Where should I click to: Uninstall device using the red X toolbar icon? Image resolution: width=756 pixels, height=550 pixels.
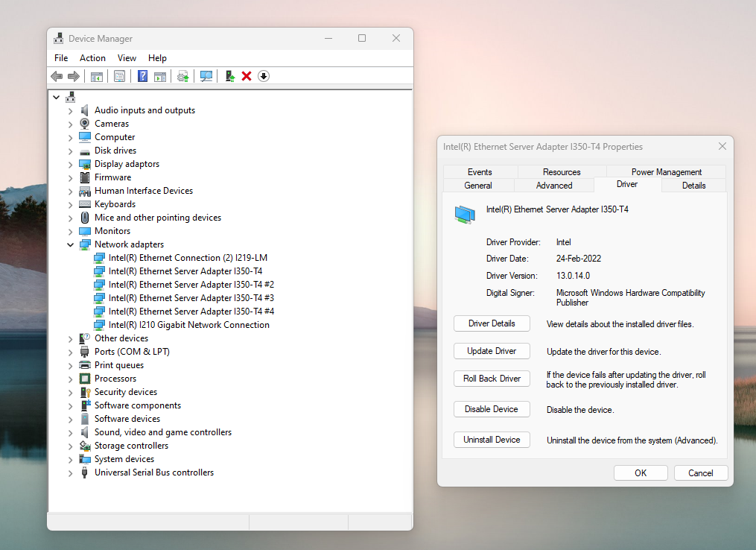(x=246, y=75)
